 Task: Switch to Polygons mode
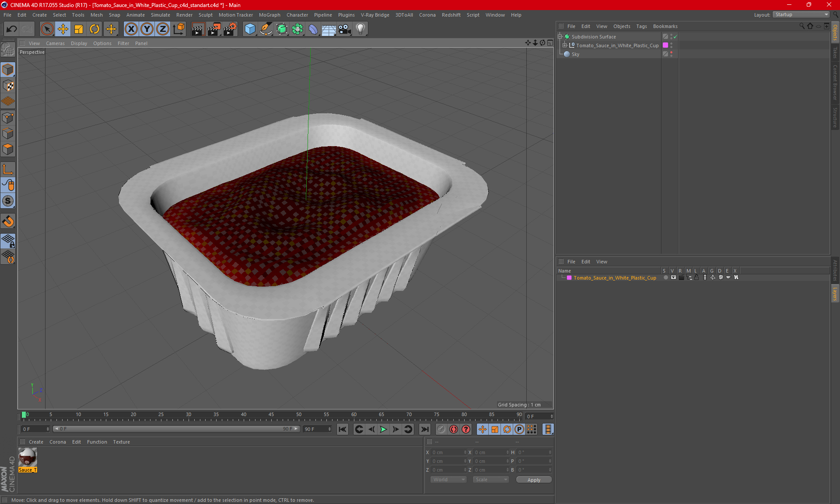[x=8, y=149]
